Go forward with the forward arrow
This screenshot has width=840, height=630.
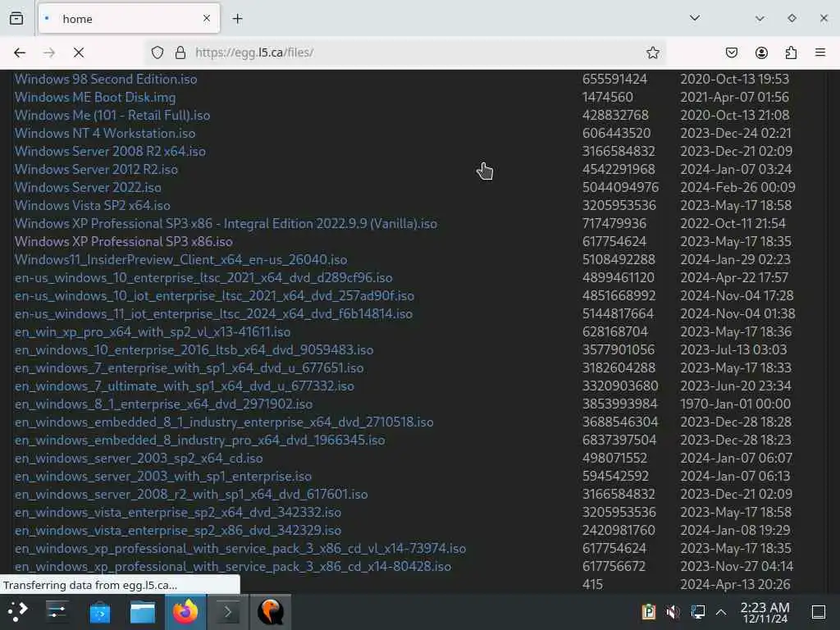click(x=49, y=52)
